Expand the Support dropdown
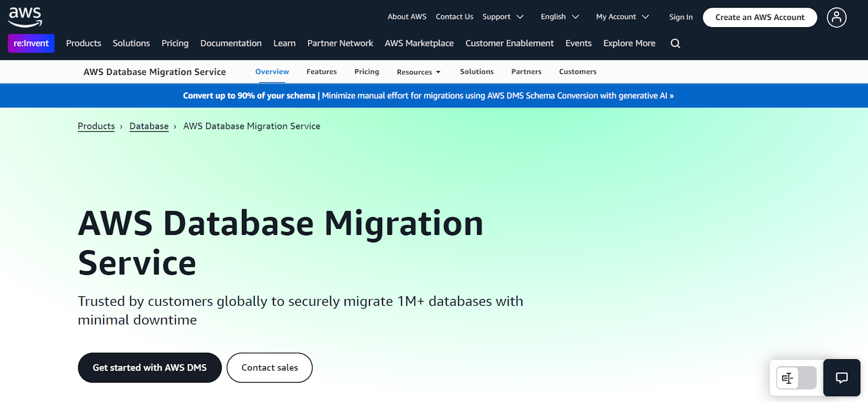Image resolution: width=868 pixels, height=402 pixels. tap(503, 17)
